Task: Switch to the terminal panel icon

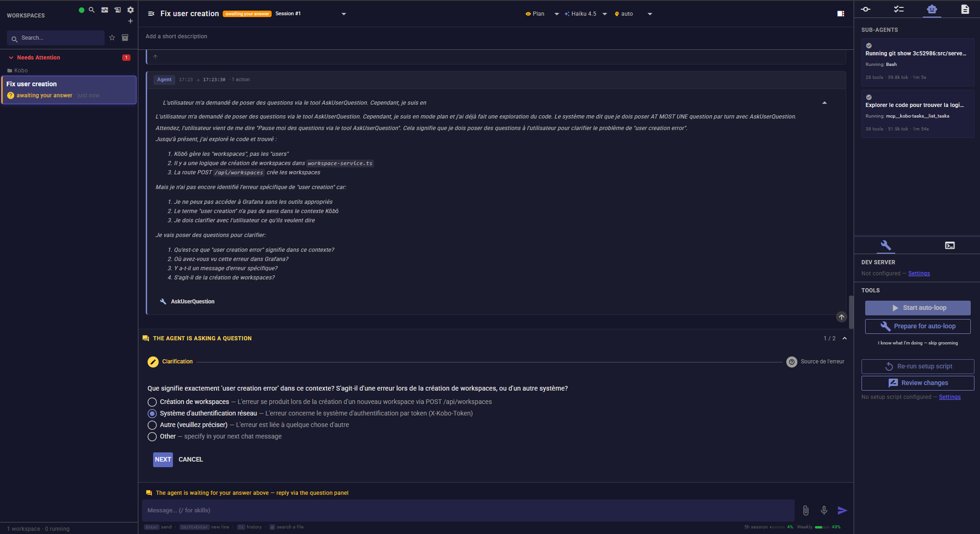Action: [x=950, y=246]
